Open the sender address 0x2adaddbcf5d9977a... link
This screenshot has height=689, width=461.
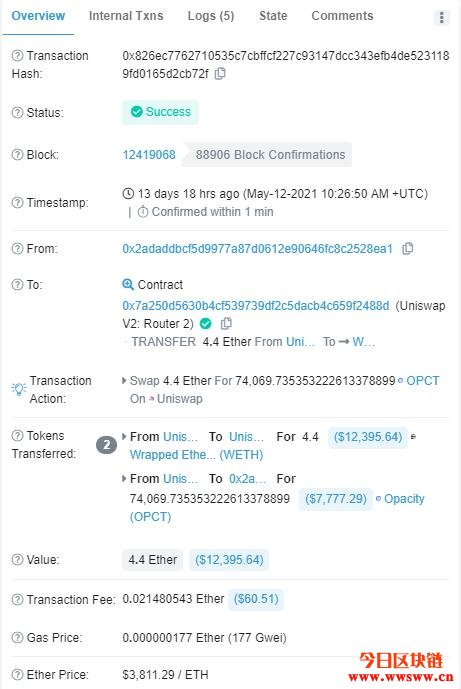coord(258,249)
